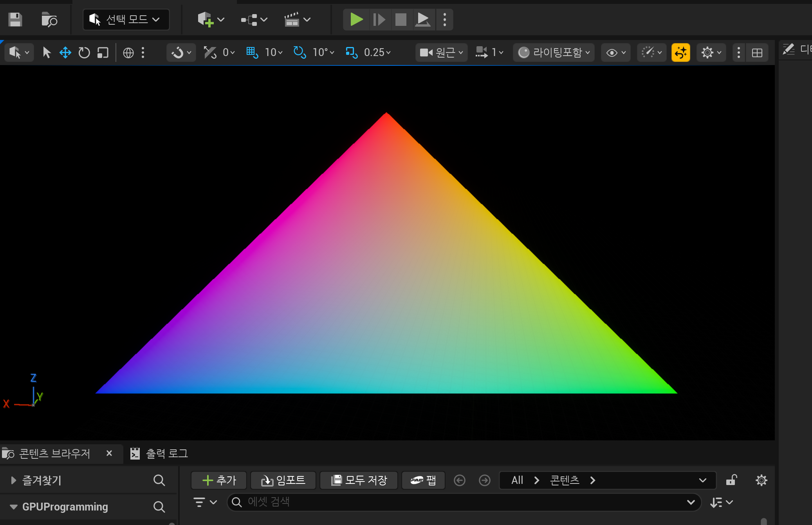Click the Save level floppy icon
The width and height of the screenshot is (812, 525).
pyautogui.click(x=15, y=19)
